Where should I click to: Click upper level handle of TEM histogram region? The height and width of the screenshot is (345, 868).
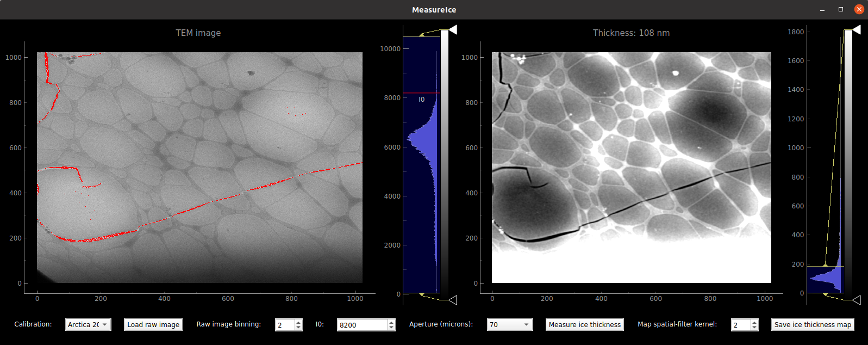tap(421, 35)
